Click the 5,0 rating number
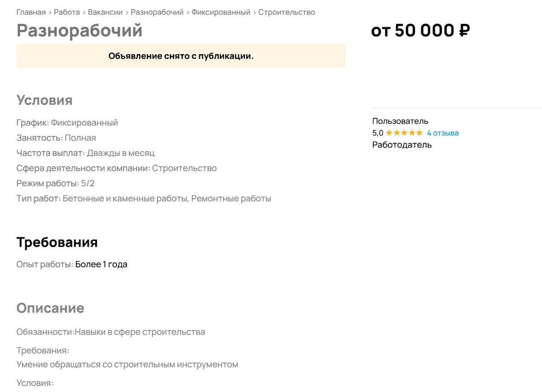This screenshot has height=392, width=542. point(378,133)
